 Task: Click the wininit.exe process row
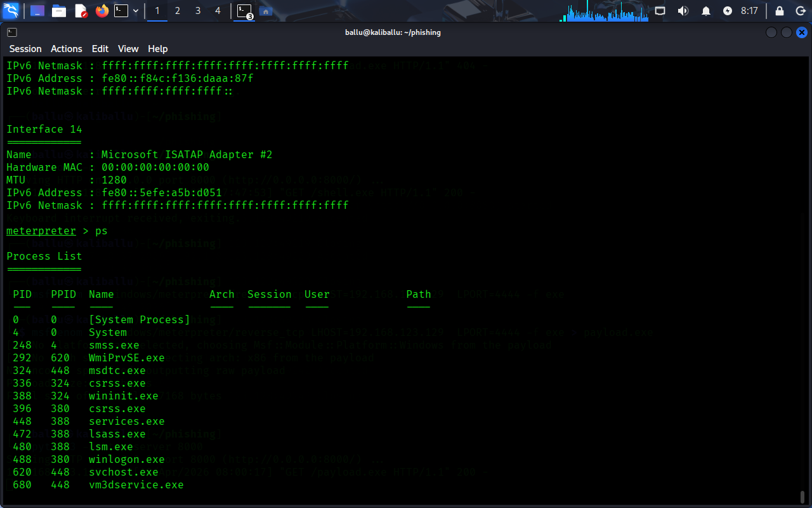coord(86,396)
